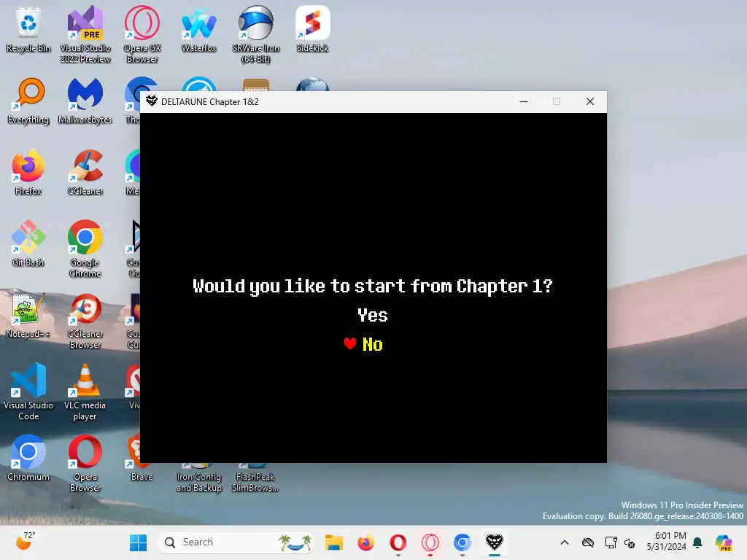Viewport: 747px width, 560px height.
Task: Click the DELTARUNE title bar icon
Action: tap(152, 101)
